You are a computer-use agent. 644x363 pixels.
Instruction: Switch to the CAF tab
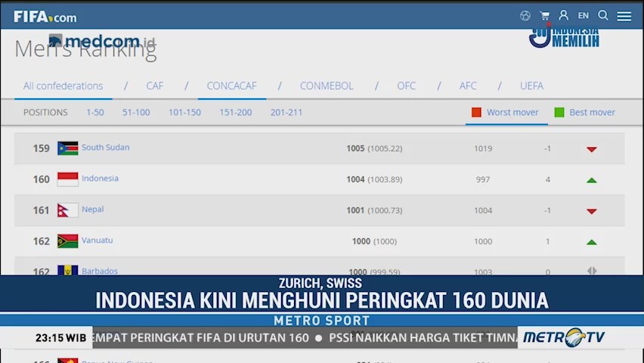click(155, 85)
